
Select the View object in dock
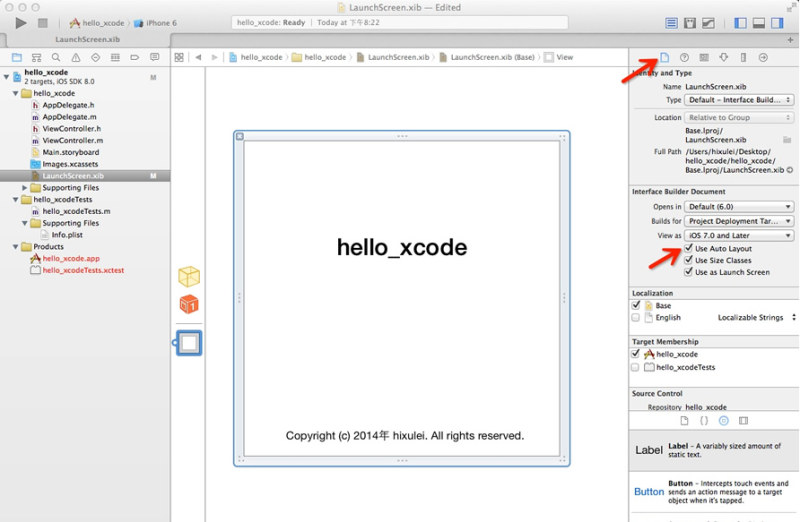pyautogui.click(x=189, y=343)
